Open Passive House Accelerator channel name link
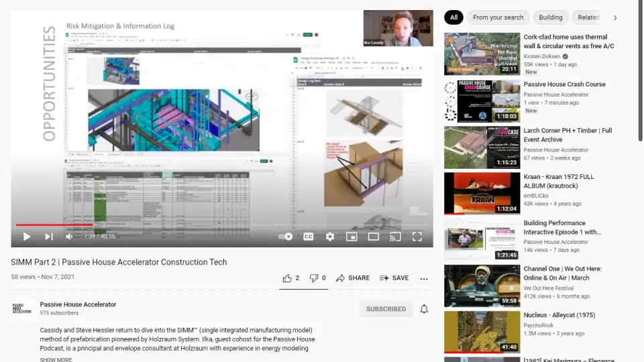Screen dimensions: 644x362 [78, 304]
